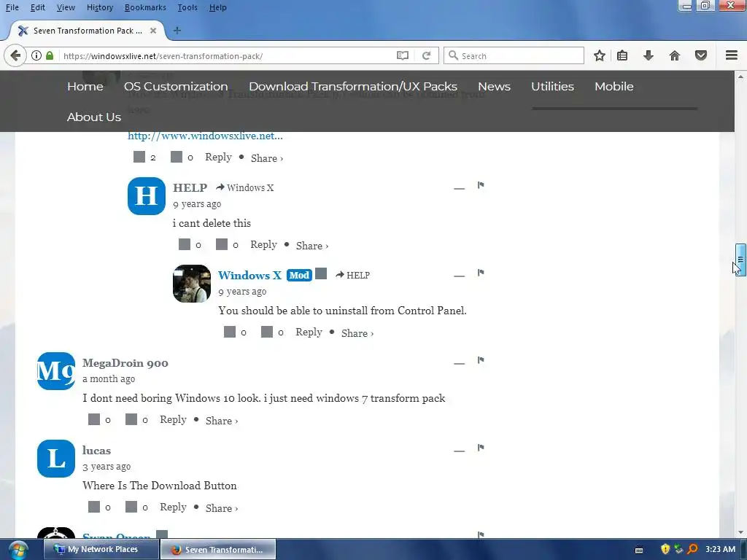The height and width of the screenshot is (560, 747).
Task: Collapse the Windows X reply
Action: (x=460, y=276)
